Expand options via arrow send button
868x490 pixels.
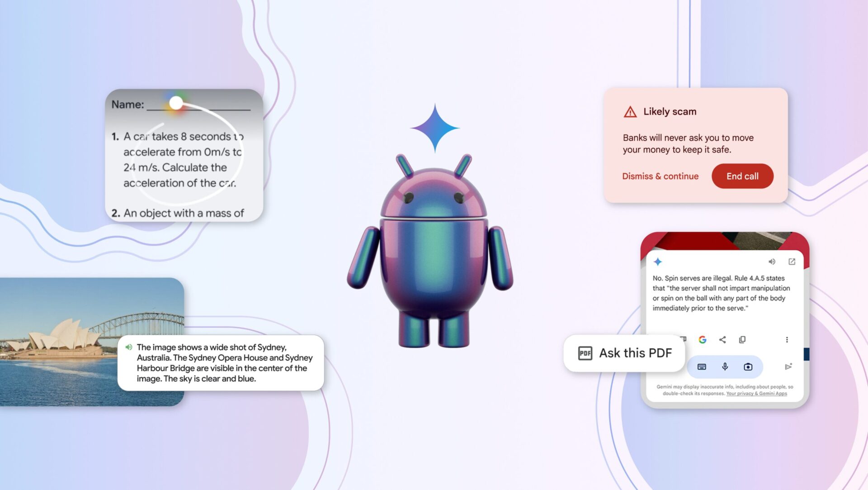pyautogui.click(x=787, y=366)
